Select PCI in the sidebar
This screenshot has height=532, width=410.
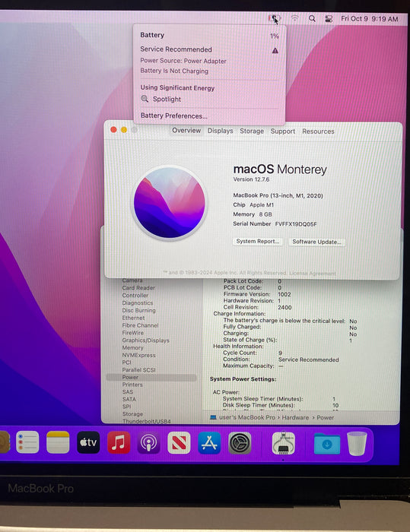(x=127, y=363)
